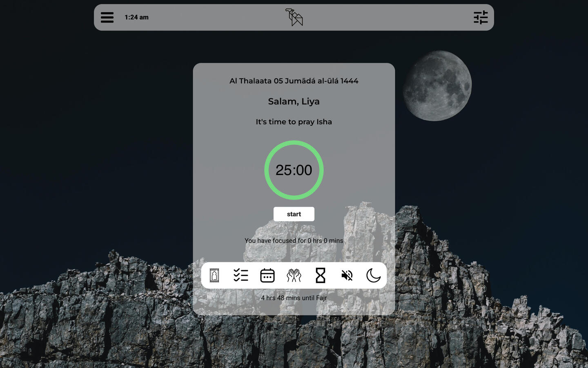The image size is (588, 368).
Task: Click the 'You have focused for' summary
Action: [294, 240]
